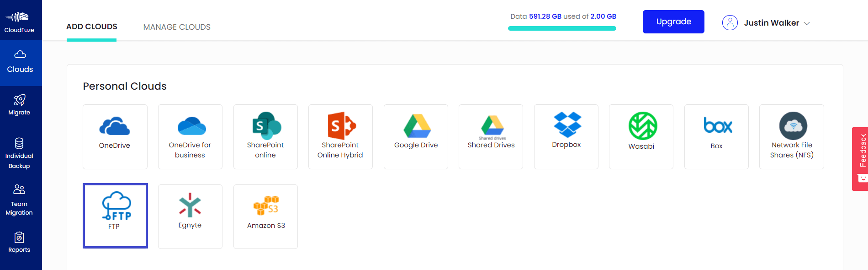Image resolution: width=868 pixels, height=270 pixels.
Task: Switch to the Manage Clouds tab
Action: [177, 27]
